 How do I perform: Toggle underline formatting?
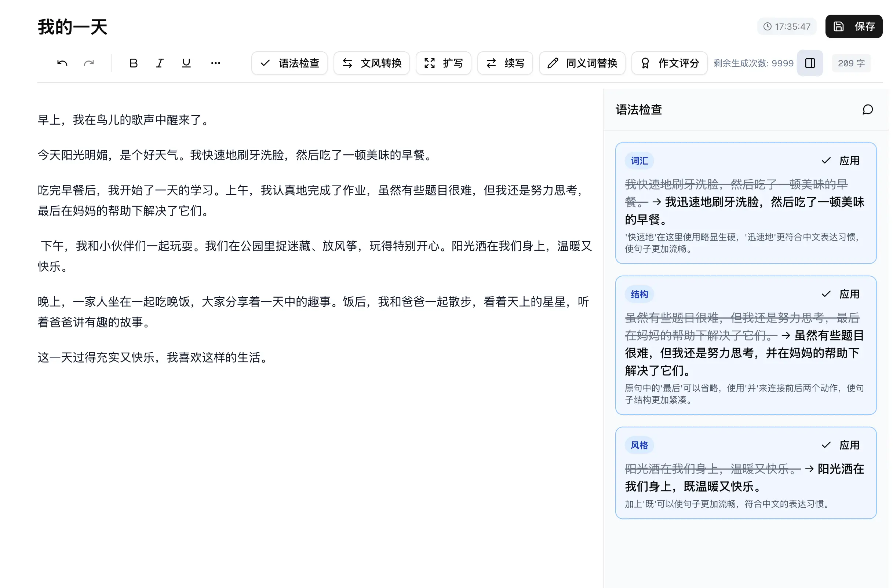click(186, 63)
